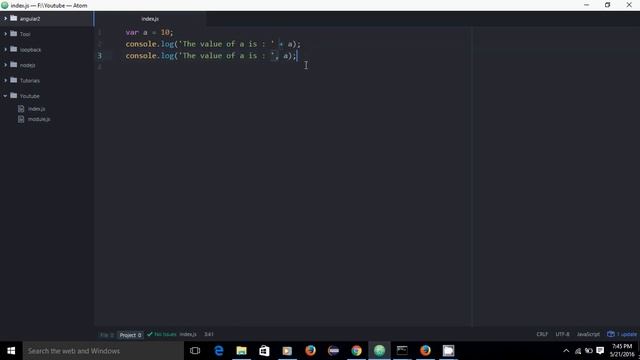Click line number 3 in the gutter
Image resolution: width=640 pixels, height=360 pixels.
click(x=100, y=56)
